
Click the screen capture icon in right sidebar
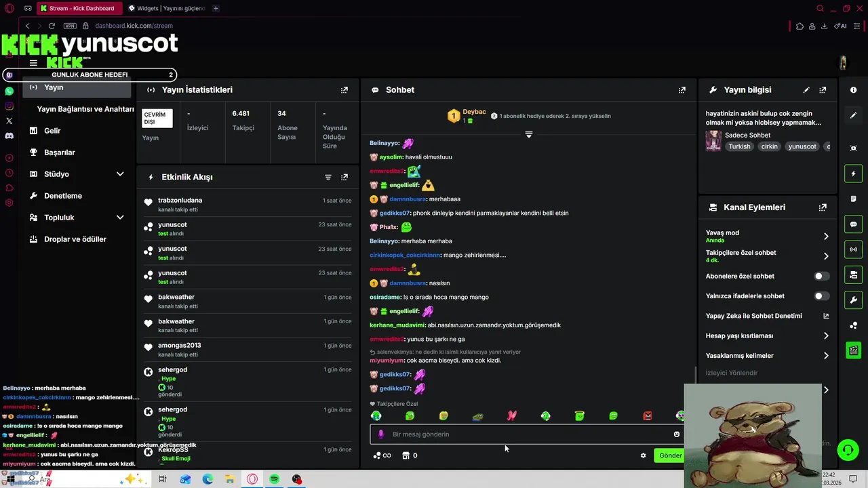(854, 148)
